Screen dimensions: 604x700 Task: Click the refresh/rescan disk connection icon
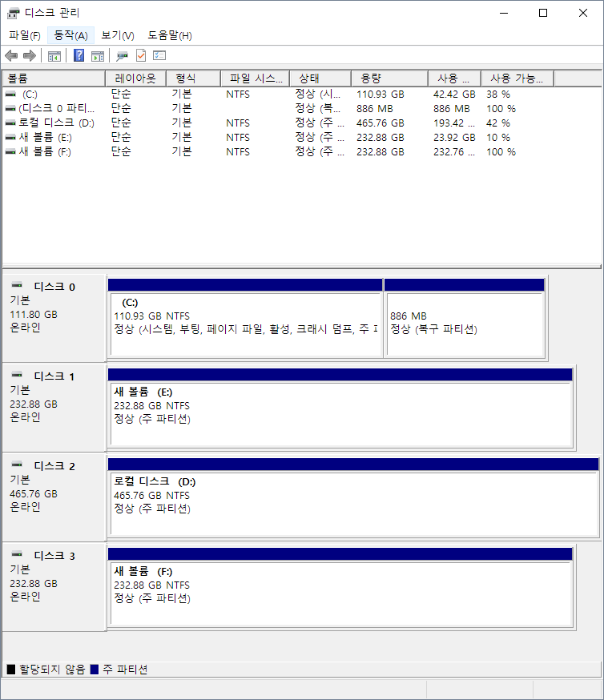point(122,56)
